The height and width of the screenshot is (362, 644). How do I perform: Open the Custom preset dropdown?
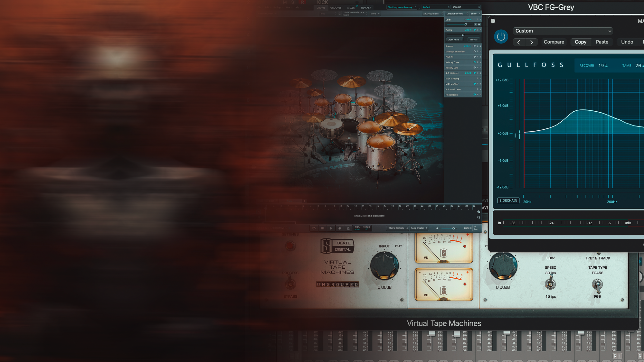pyautogui.click(x=563, y=31)
